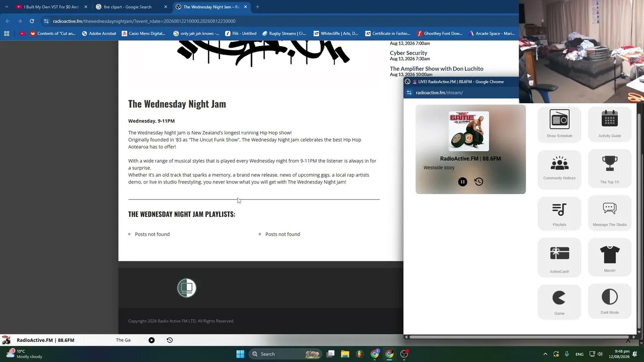Pause the RadioActive.FM stream in popup
The height and width of the screenshot is (362, 644).
coord(462,182)
